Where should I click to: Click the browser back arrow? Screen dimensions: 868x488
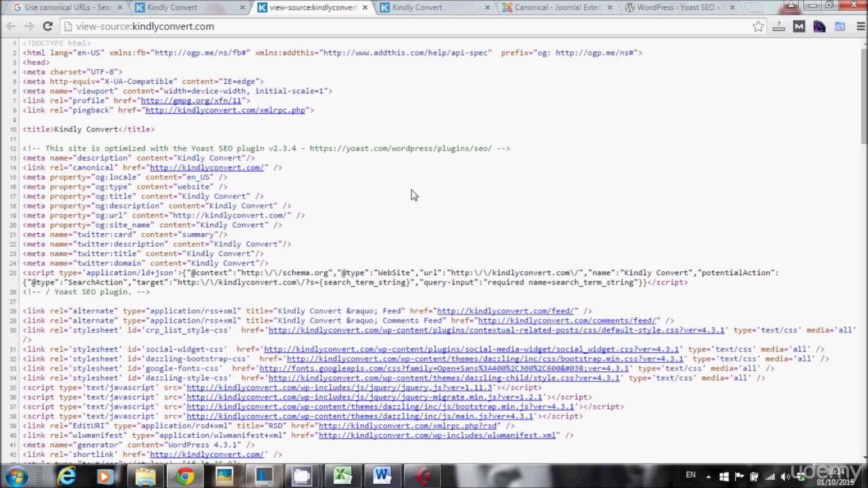pos(11,26)
